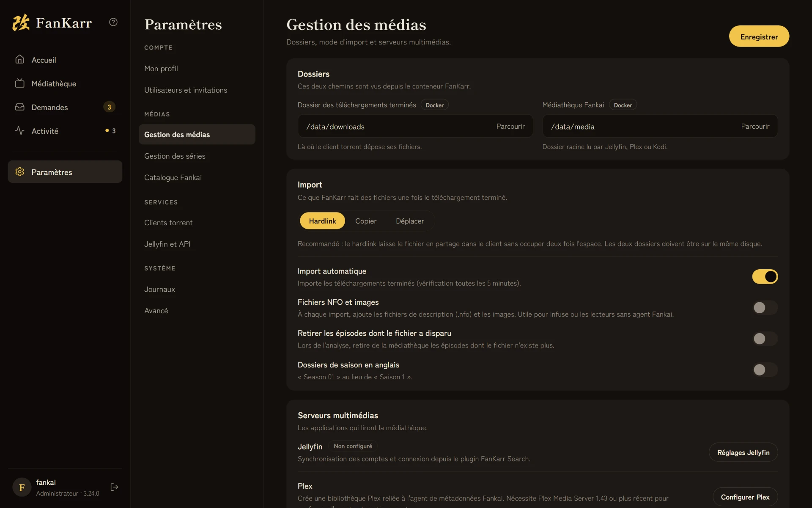Select the Déplacer import mode
The image size is (812, 508).
[410, 221]
